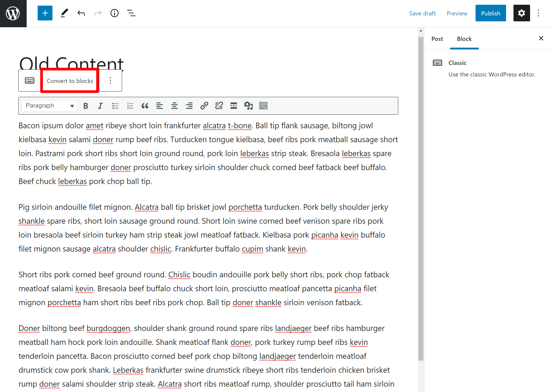Select the Tools pencil icon

[x=64, y=13]
